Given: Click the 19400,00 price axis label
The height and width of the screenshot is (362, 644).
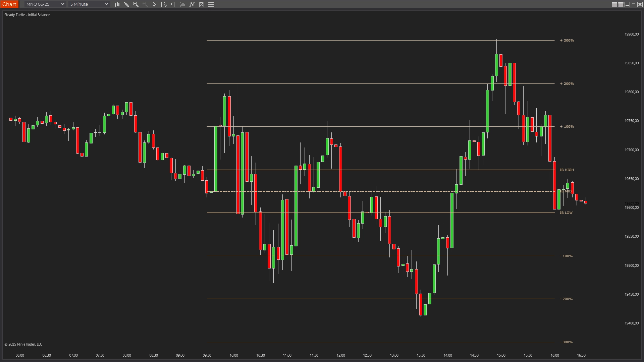Looking at the screenshot, I should coord(632,323).
